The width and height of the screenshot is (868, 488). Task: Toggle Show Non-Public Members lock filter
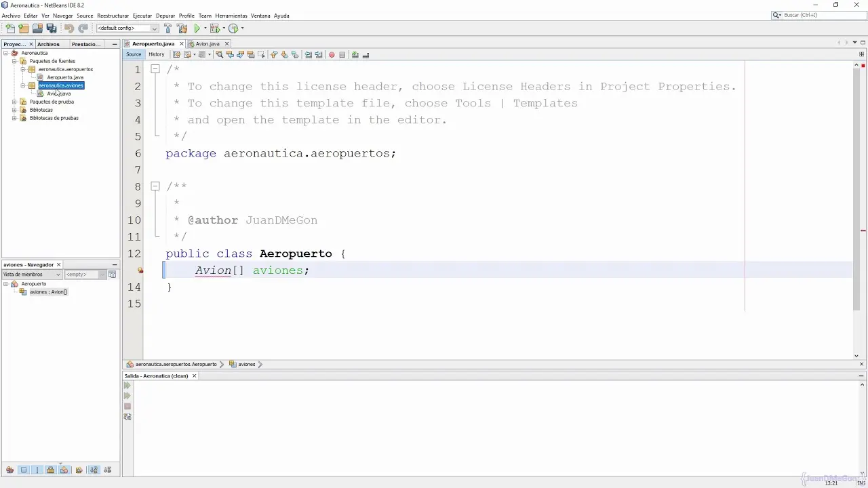pos(50,470)
